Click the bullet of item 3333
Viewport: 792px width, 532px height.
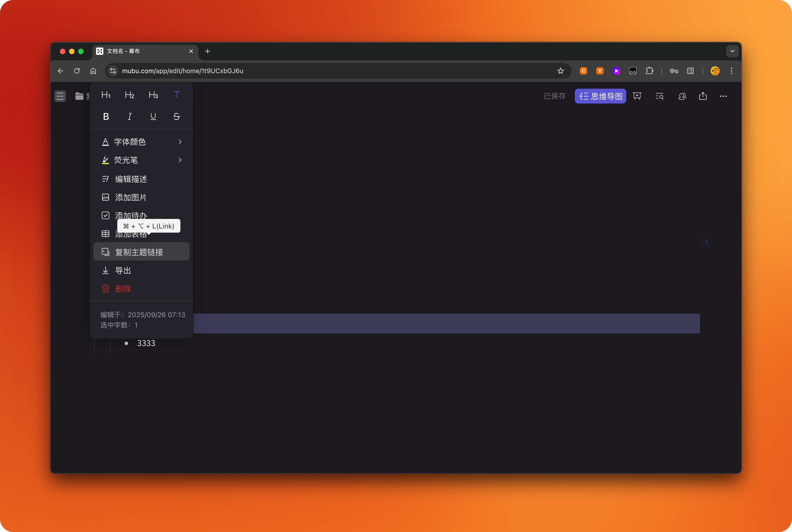tap(126, 343)
